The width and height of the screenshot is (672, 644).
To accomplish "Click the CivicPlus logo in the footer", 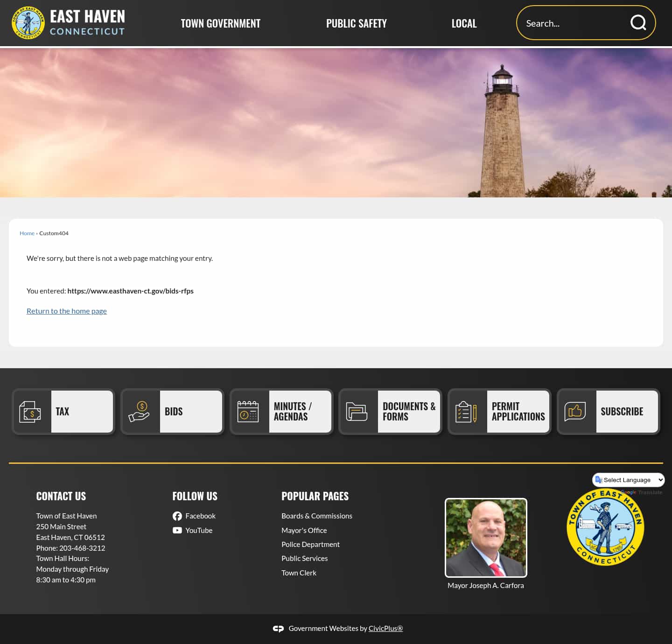I will tap(279, 628).
